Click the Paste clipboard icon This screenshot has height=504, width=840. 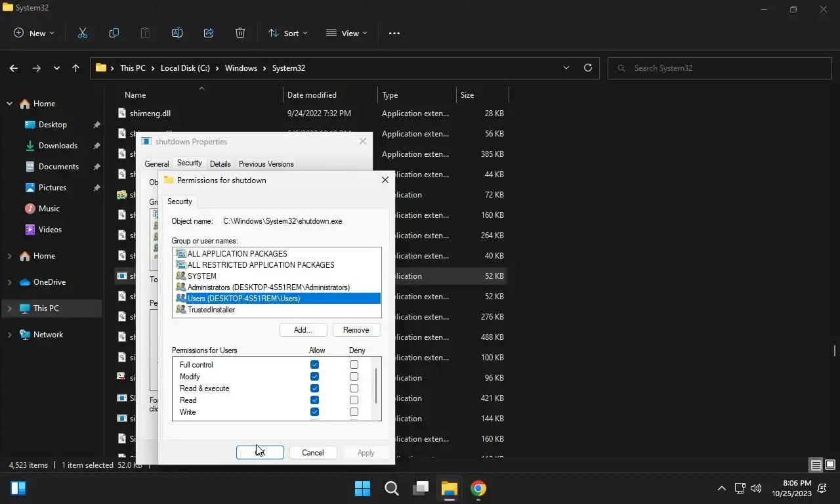coord(146,33)
